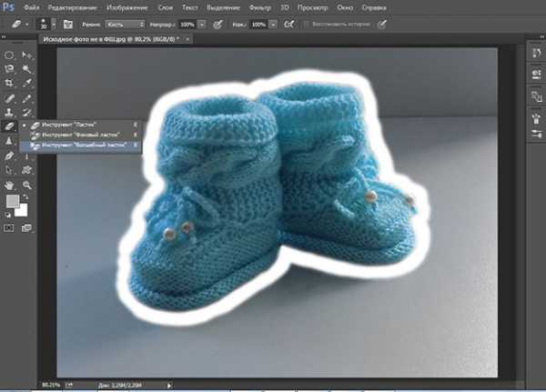Screen dimensions: 546x392
Task: Select the Eyedropper tool
Action: click(27, 83)
